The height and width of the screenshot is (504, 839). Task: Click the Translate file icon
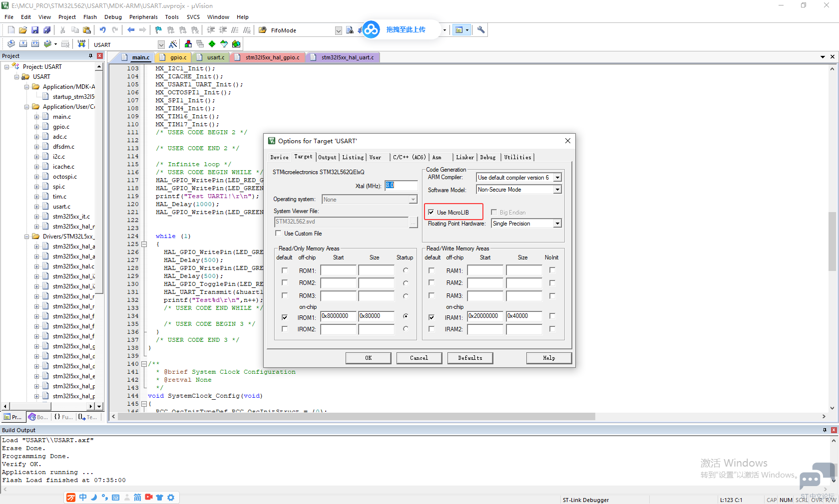(11, 44)
